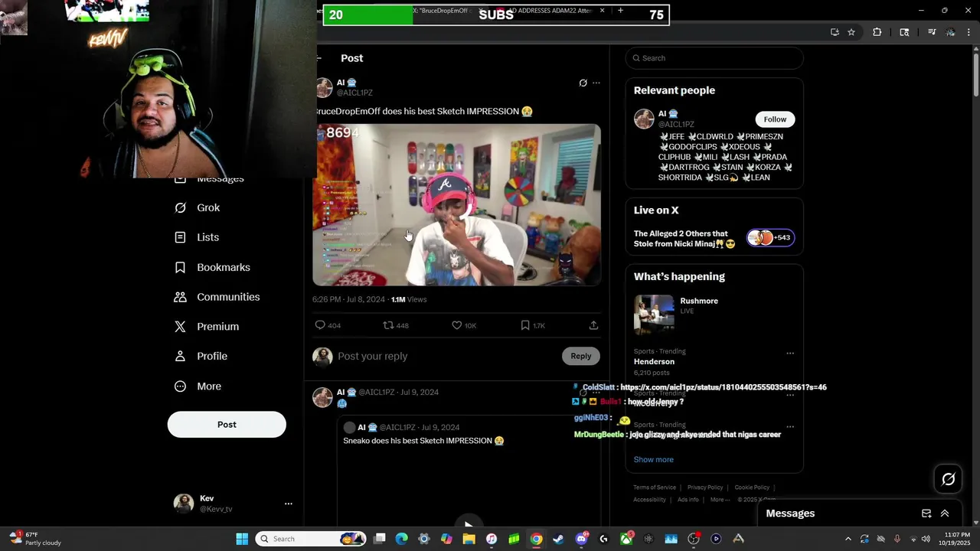Click the Lists sidebar icon
This screenshot has height=551, width=980.
click(x=180, y=237)
